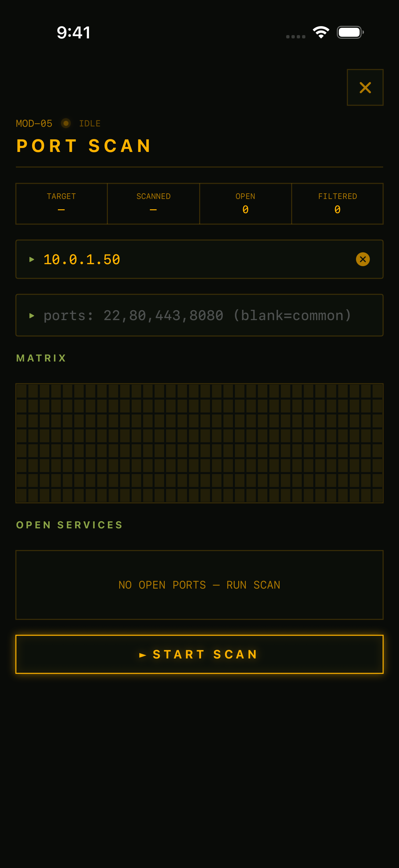Image resolution: width=399 pixels, height=868 pixels.
Task: Tap the IDLE status text
Action: [90, 123]
